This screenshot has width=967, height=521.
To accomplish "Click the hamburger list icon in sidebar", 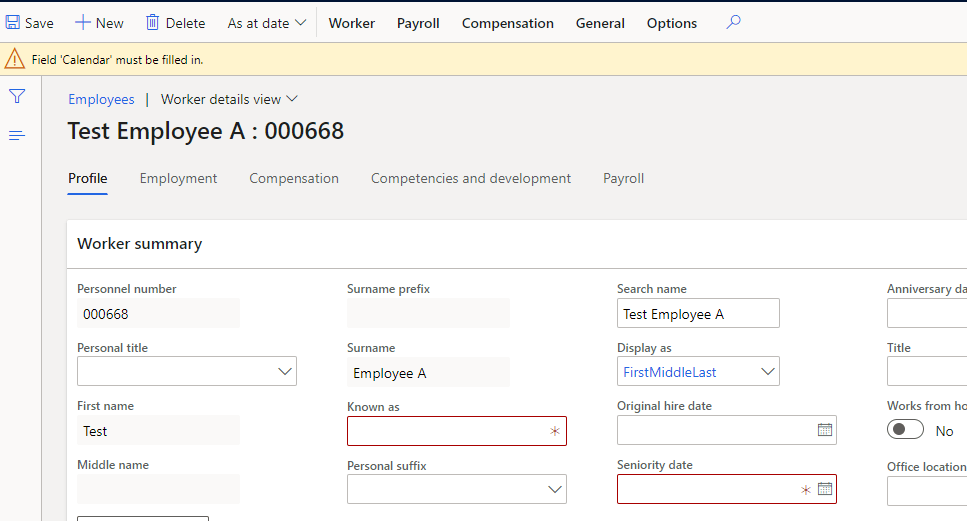I will click(x=17, y=135).
